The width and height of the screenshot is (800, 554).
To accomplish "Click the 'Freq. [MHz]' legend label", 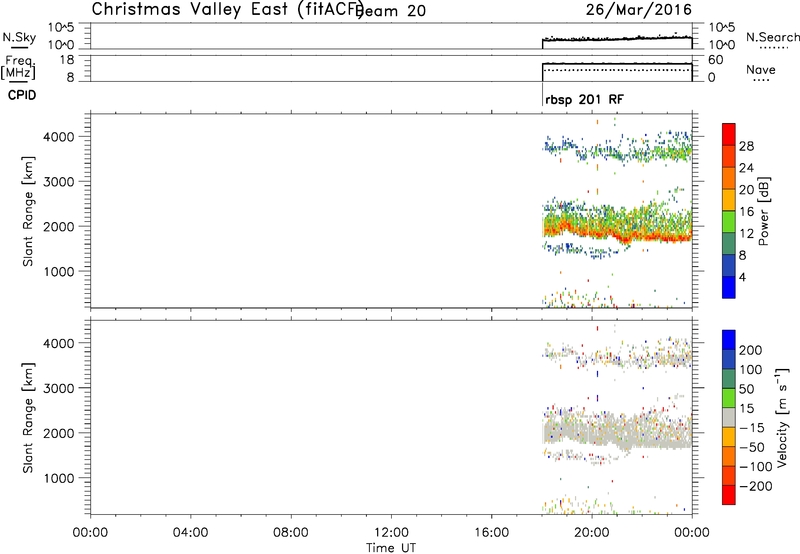I will pos(20,68).
